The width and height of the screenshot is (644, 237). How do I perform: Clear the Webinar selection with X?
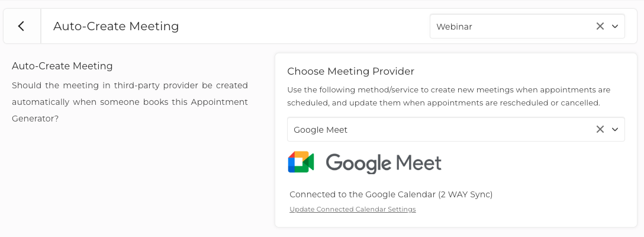click(x=600, y=26)
